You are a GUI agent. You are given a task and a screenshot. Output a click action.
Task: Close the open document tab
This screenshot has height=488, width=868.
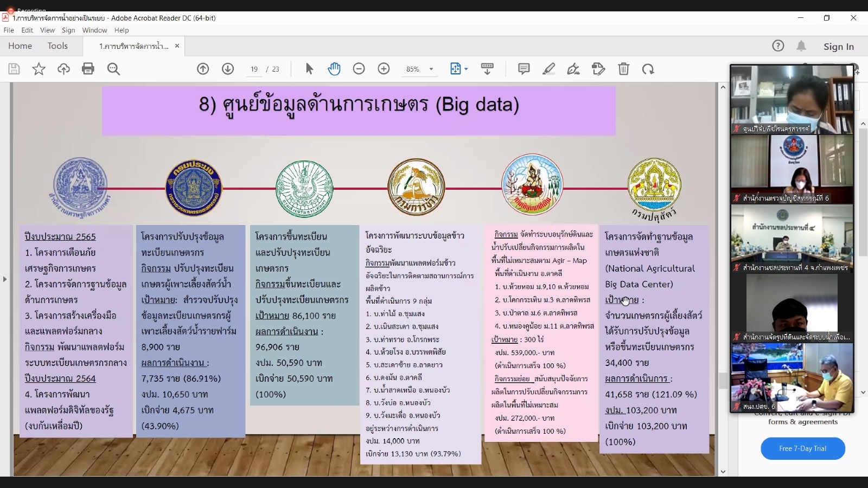click(177, 46)
